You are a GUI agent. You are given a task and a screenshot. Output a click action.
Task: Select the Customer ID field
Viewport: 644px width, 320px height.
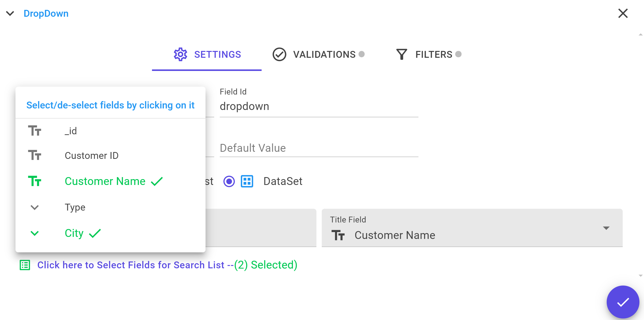pos(110,156)
